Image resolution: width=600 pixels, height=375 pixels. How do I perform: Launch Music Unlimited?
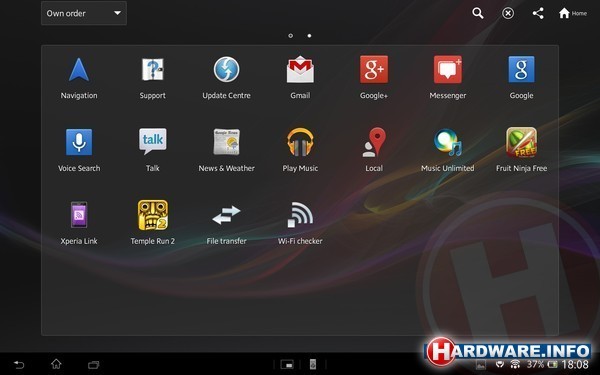448,150
